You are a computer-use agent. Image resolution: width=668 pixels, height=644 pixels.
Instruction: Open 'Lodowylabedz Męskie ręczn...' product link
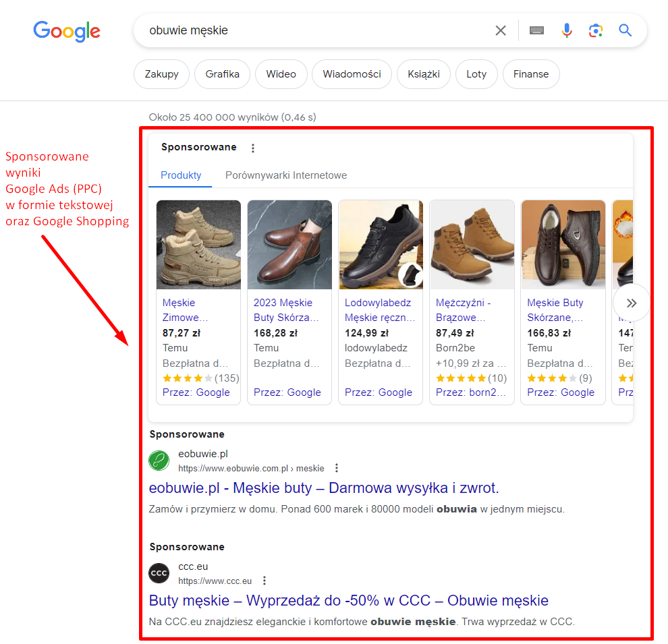380,310
